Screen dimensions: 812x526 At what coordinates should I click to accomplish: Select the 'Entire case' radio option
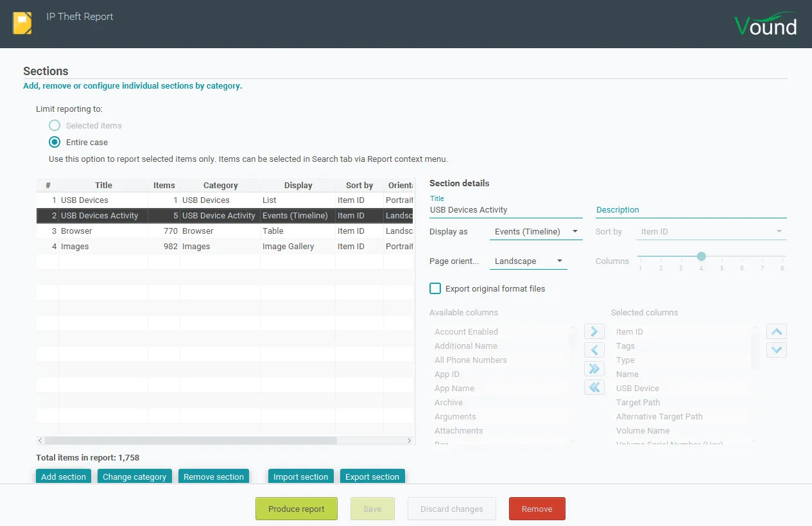click(55, 142)
